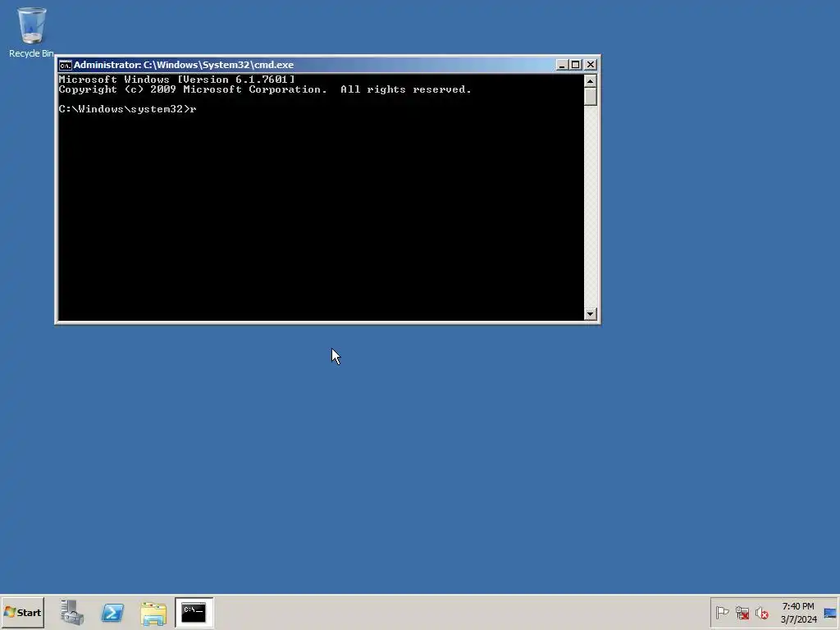This screenshot has height=630, width=840.
Task: Click the Administrator cmd.exe title bar text
Action: [x=184, y=65]
